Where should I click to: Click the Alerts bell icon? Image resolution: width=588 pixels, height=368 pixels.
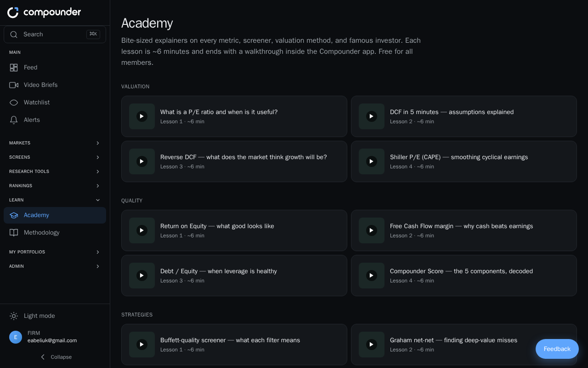(x=14, y=120)
